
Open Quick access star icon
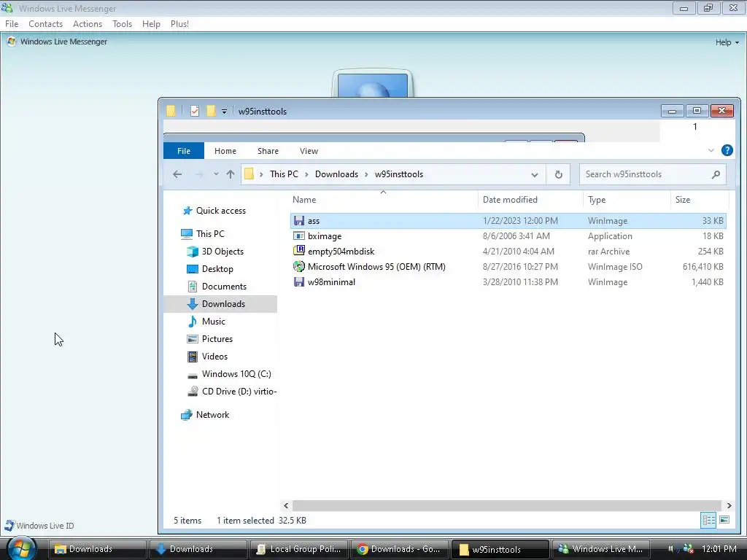pyautogui.click(x=187, y=211)
